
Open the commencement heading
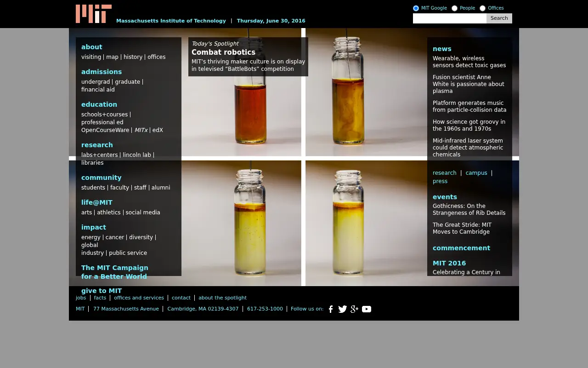click(x=461, y=248)
